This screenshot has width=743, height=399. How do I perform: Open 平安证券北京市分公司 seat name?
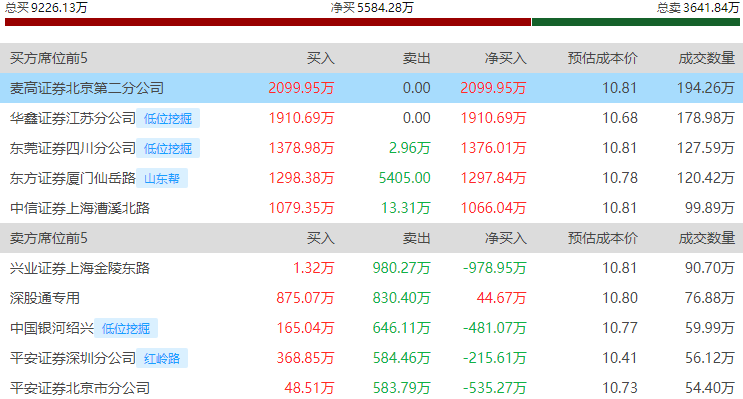[x=80, y=388]
